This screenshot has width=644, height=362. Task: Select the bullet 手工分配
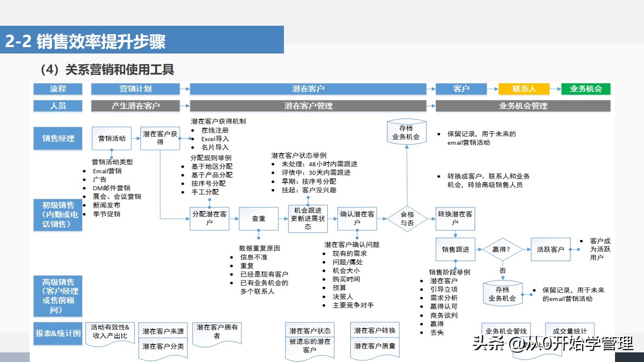[205, 192]
